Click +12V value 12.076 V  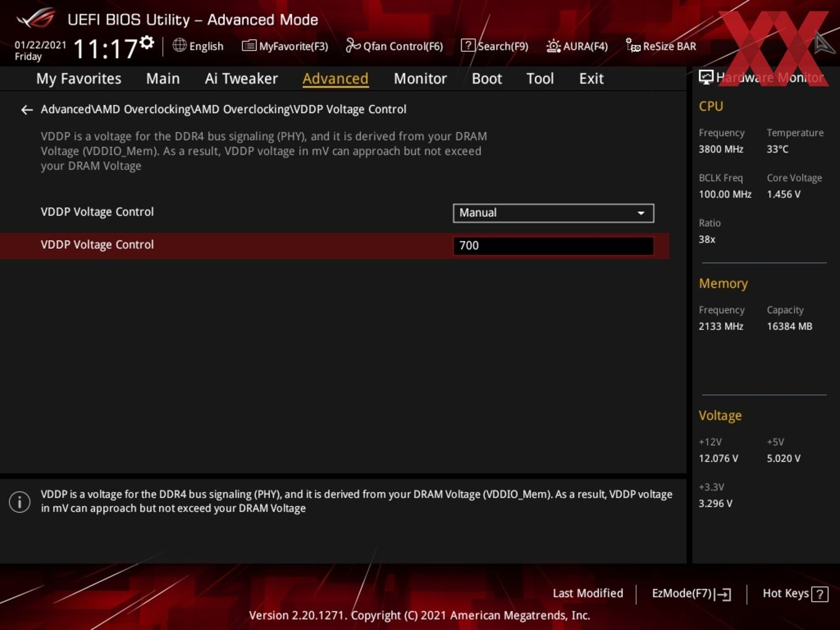tap(718, 459)
